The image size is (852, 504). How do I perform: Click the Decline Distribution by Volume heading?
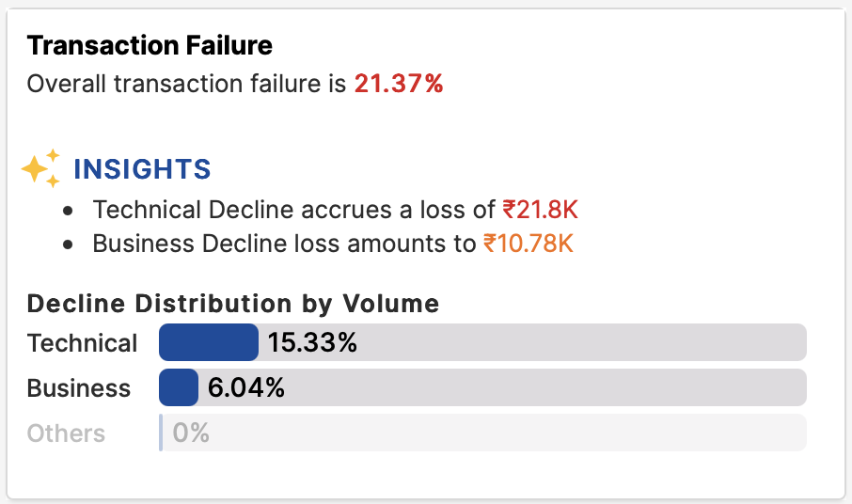(233, 304)
